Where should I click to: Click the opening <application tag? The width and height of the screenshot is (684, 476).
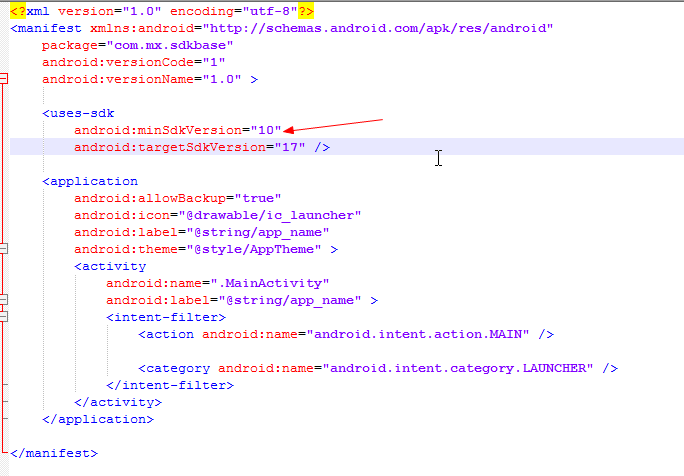[90, 181]
